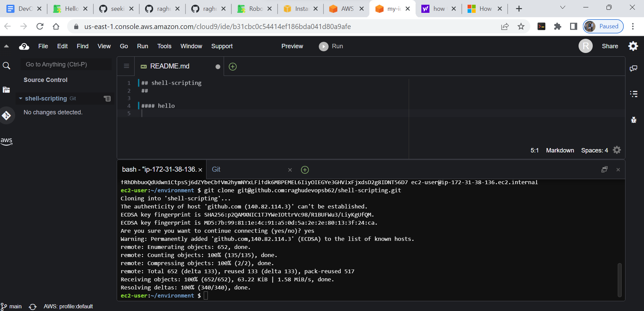Collapse the menu bar with the arrow
This screenshot has height=311, width=644.
coord(7,46)
